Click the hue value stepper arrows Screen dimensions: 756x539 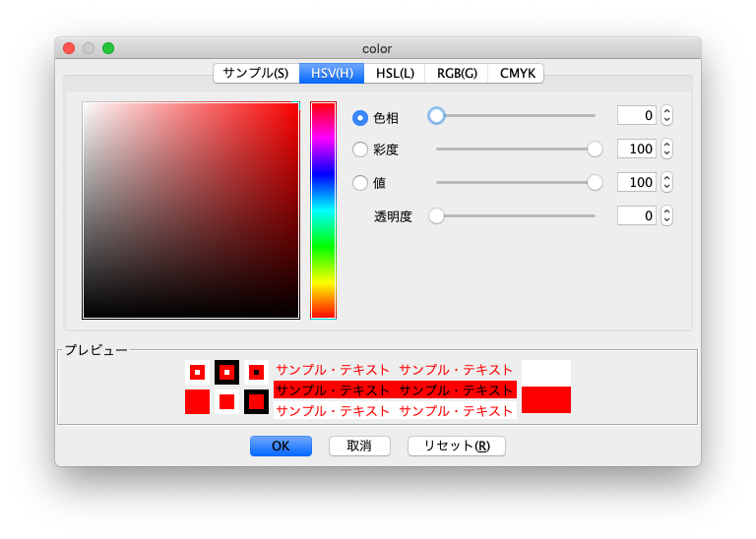click(666, 116)
